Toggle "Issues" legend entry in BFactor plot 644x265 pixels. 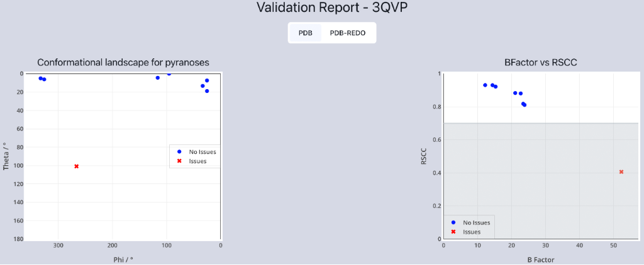[x=471, y=232]
